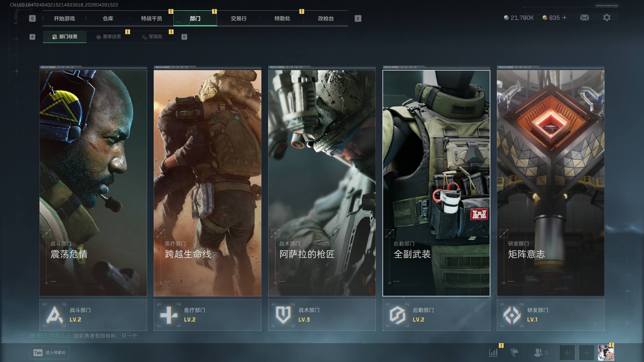Click the 后勤部门 hexagon emblem icon
The height and width of the screenshot is (362, 644).
(397, 315)
